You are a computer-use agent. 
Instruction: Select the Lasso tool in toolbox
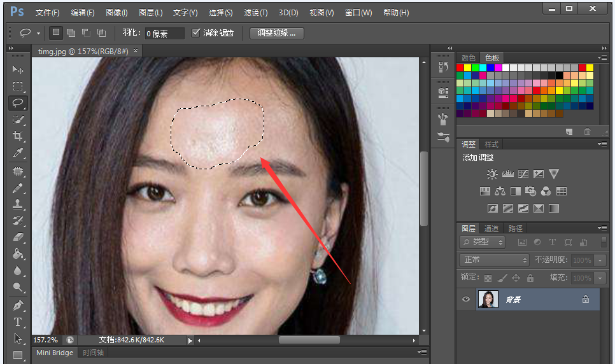point(18,102)
